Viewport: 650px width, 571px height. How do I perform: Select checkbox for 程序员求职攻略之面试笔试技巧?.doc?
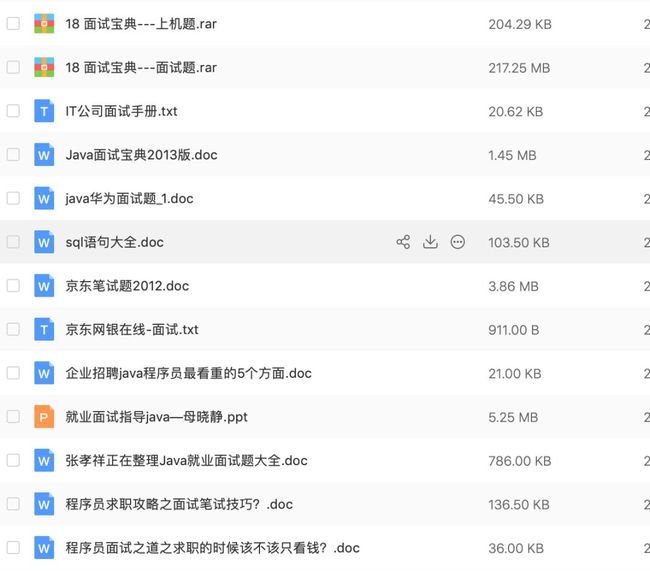[13, 504]
